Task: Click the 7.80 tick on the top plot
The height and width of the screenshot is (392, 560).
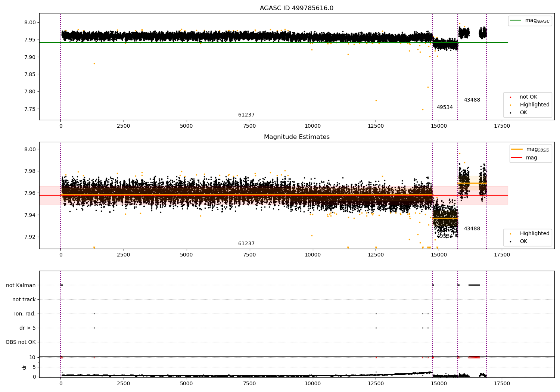Action: coord(30,92)
